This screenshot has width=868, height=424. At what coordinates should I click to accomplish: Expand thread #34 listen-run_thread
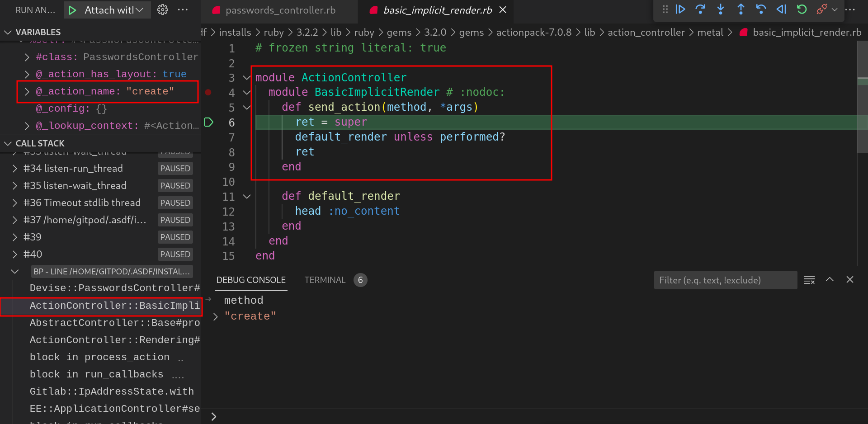pyautogui.click(x=14, y=169)
